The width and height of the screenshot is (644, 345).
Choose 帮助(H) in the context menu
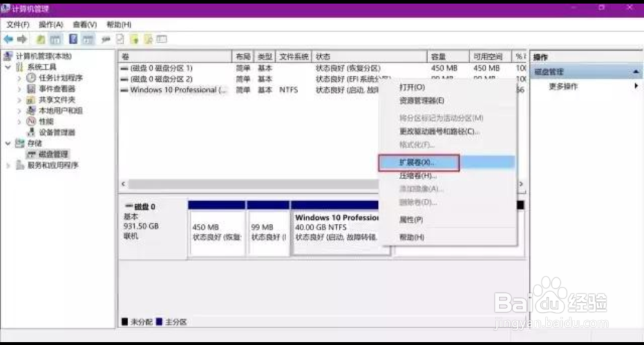446,237
